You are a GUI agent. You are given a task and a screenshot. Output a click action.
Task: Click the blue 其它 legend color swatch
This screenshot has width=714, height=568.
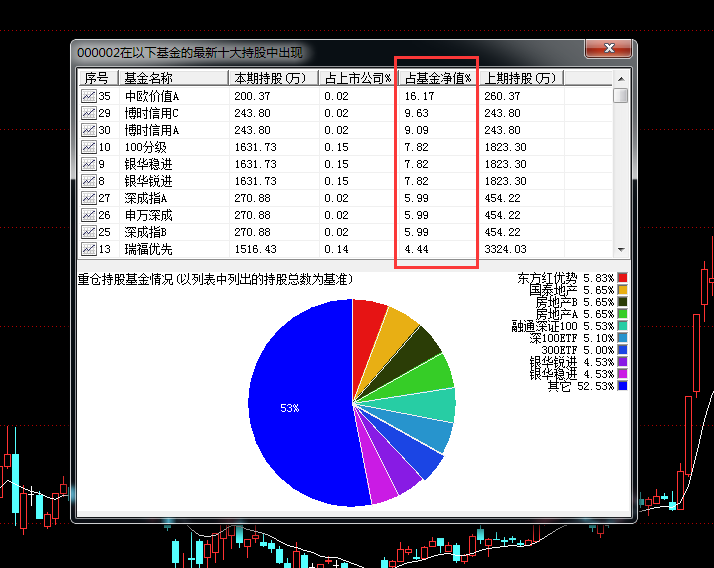click(x=623, y=385)
